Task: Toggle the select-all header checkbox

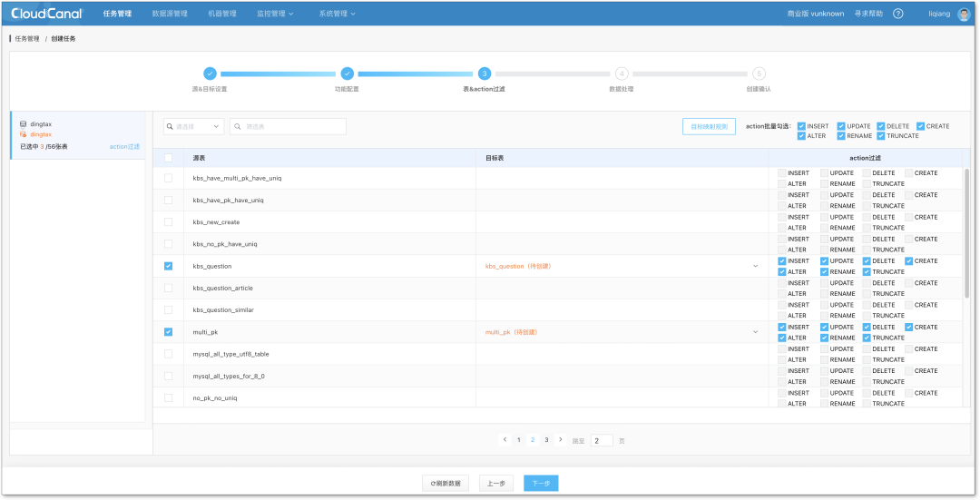Action: pyautogui.click(x=168, y=158)
